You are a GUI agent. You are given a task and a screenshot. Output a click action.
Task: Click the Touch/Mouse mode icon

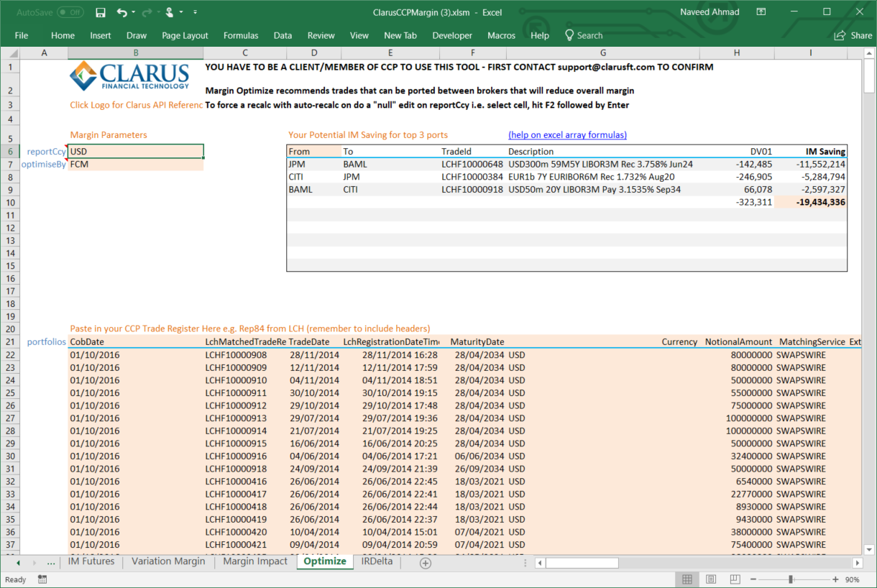click(169, 12)
